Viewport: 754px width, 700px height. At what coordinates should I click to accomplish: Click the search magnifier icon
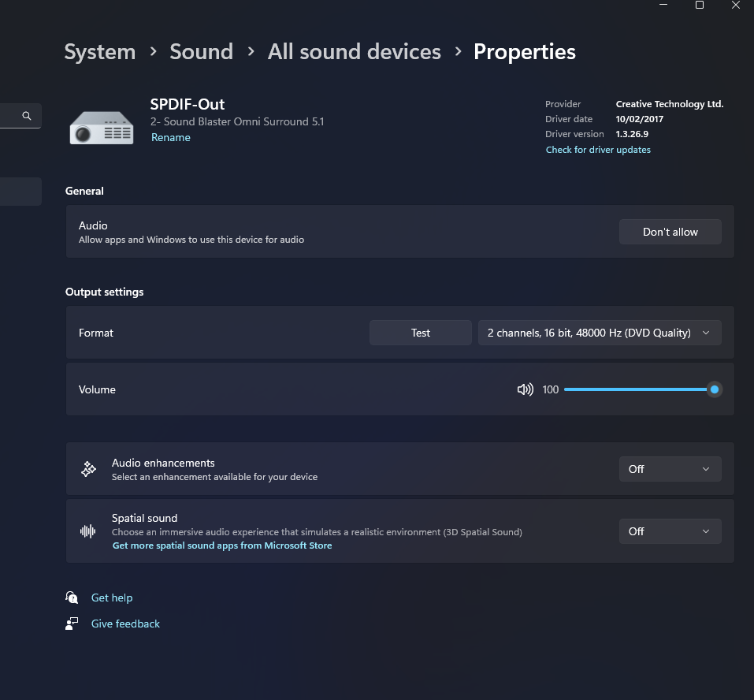pyautogui.click(x=27, y=116)
